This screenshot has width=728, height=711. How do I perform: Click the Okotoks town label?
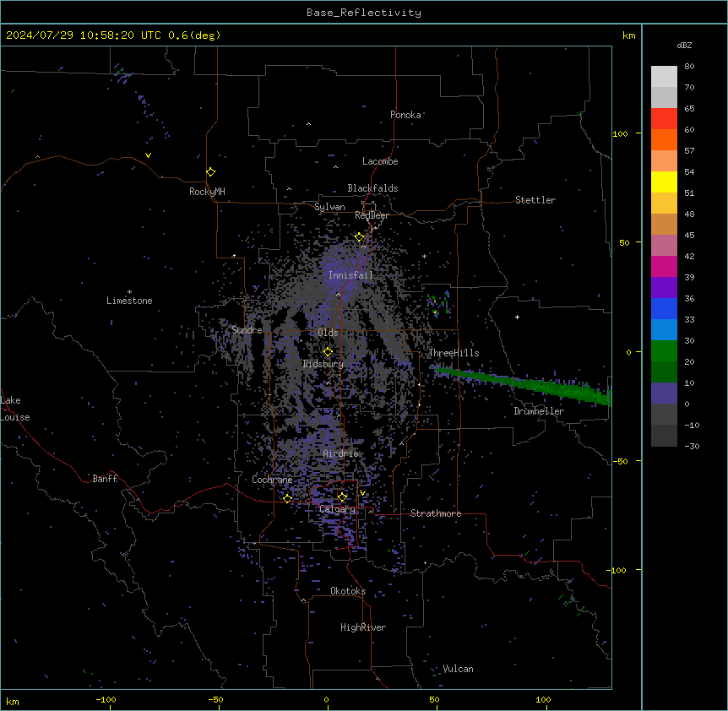[348, 591]
